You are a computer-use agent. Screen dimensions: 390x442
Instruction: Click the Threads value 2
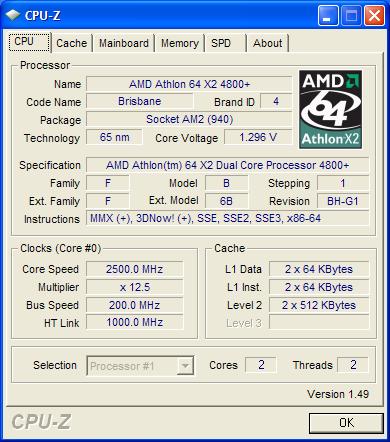(353, 365)
